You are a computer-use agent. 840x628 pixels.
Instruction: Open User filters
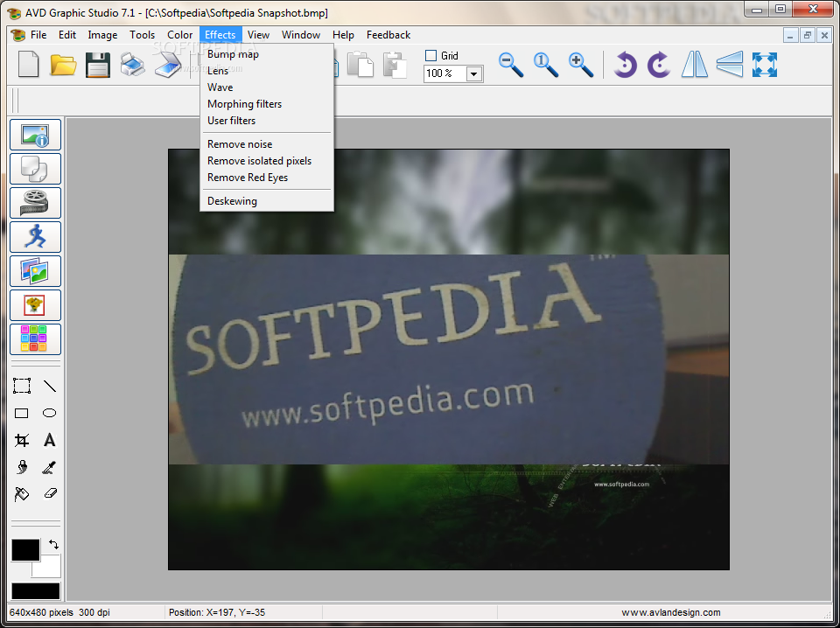pos(267,121)
